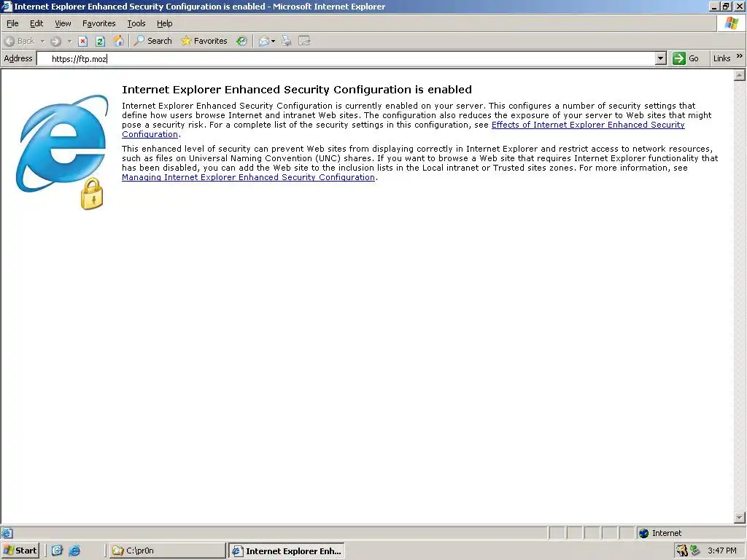This screenshot has width=747, height=560.
Task: Expand the Links chevron overflow
Action: 740,56
